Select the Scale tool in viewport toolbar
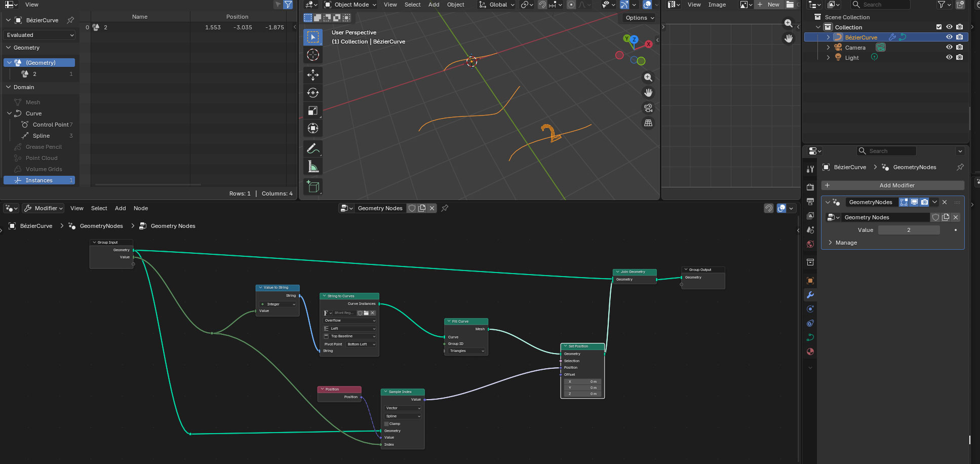Image resolution: width=980 pixels, height=464 pixels. (x=313, y=110)
